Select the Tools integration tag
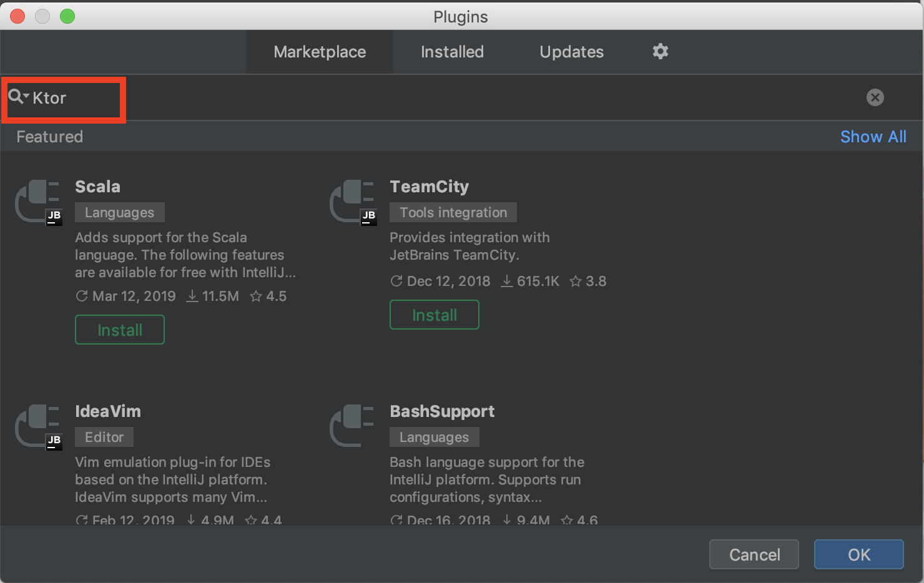 (453, 213)
